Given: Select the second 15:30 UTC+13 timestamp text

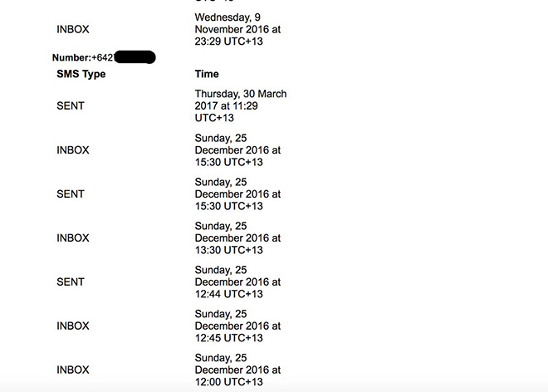Looking at the screenshot, I should (x=237, y=194).
